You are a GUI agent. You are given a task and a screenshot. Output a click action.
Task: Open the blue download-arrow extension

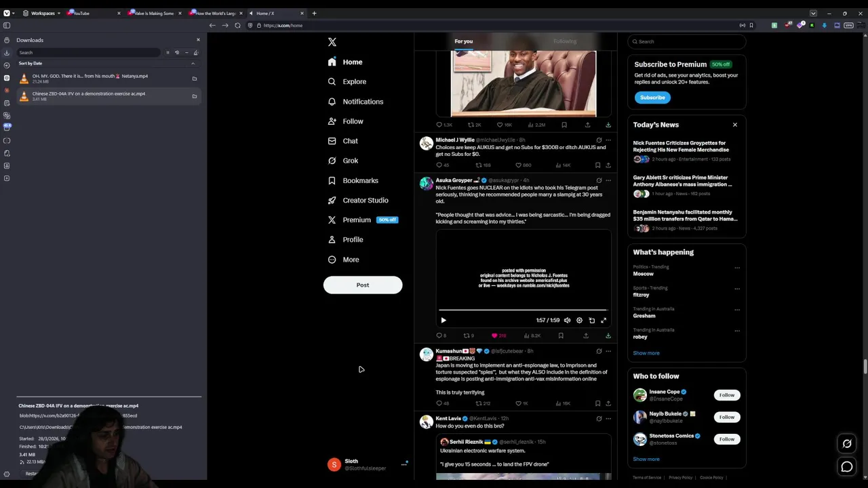824,25
